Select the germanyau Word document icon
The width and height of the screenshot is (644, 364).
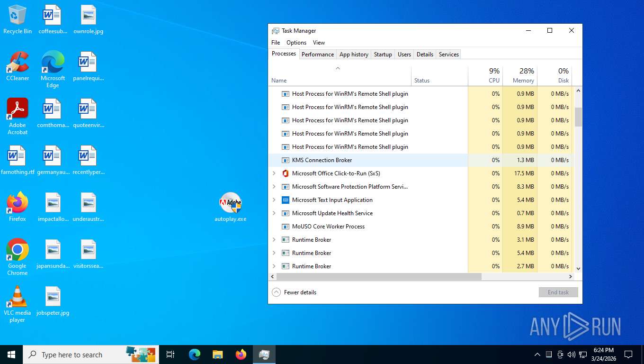pyautogui.click(x=53, y=160)
